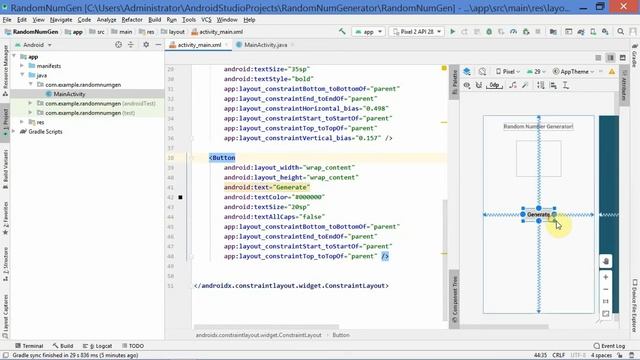
Task: Select the Generate button in design preview
Action: (538, 214)
